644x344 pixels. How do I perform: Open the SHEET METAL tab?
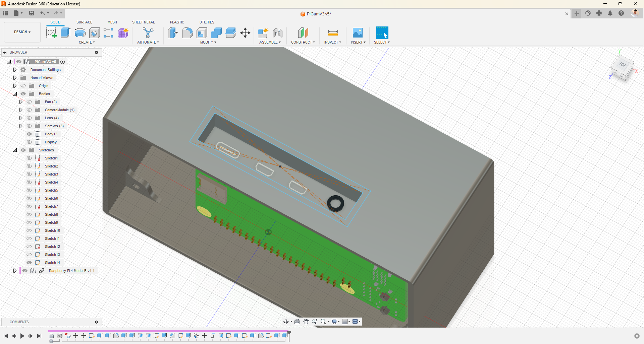[143, 22]
